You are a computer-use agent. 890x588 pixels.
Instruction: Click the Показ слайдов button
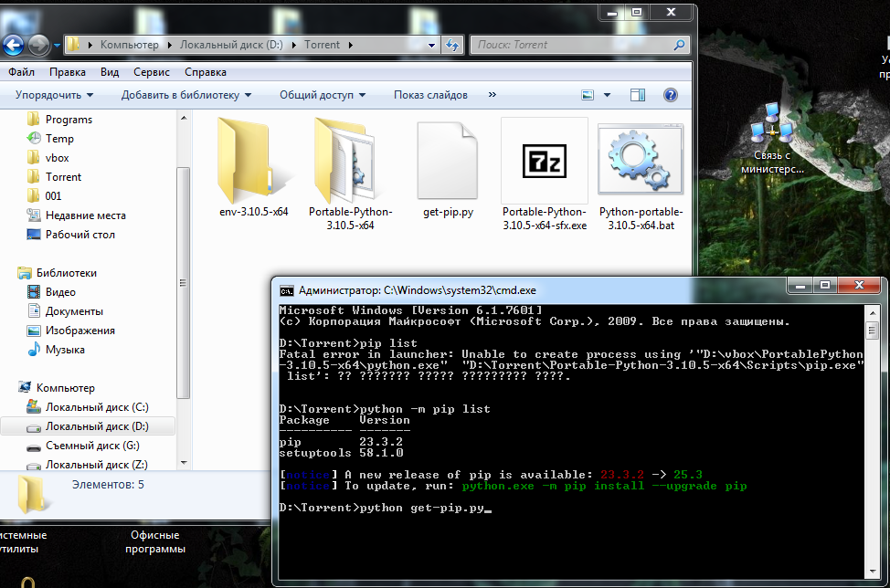(430, 95)
